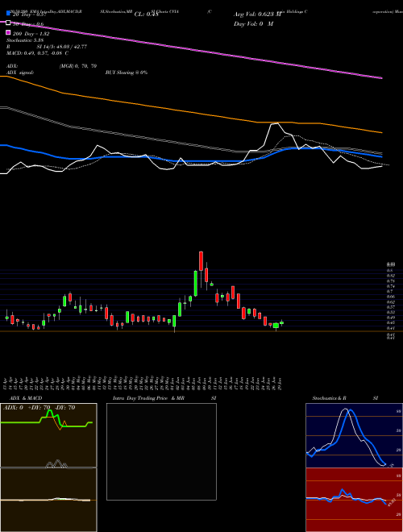
Task: Click the 'BUY Slowing @ 0%' text
Action: [127, 73]
